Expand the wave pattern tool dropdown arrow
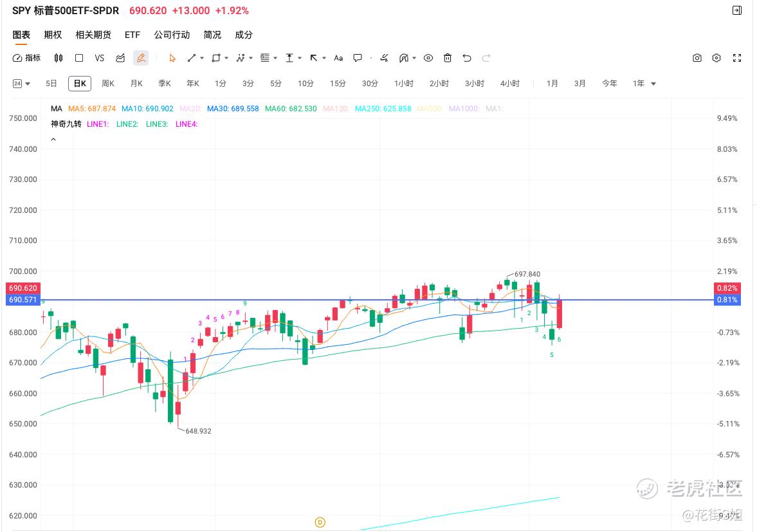The width and height of the screenshot is (757, 532). click(x=251, y=58)
